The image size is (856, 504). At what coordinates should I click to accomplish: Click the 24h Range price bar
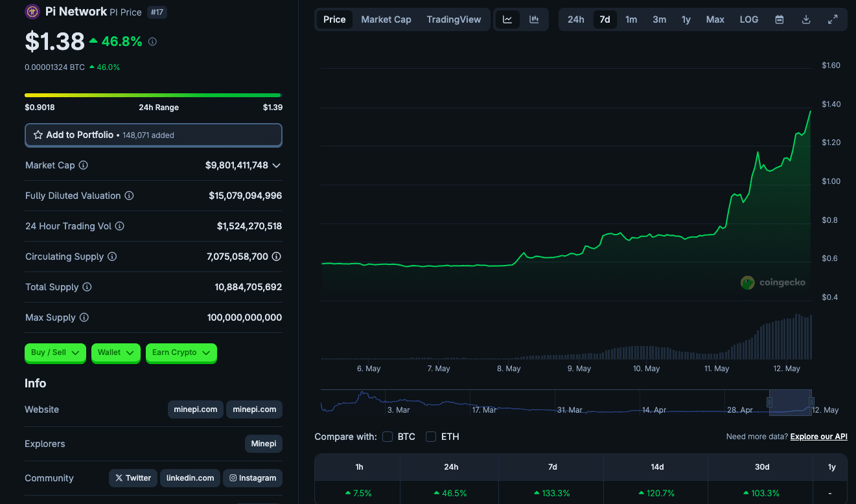(x=153, y=95)
